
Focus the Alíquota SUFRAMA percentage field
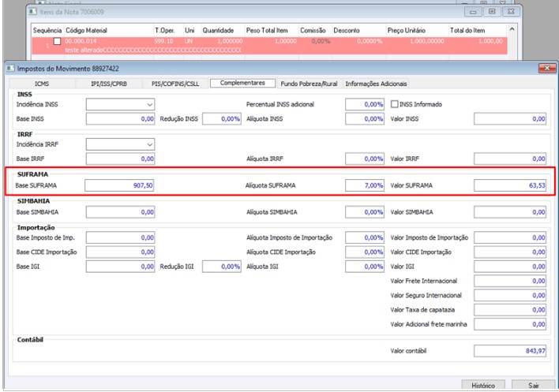[366, 185]
